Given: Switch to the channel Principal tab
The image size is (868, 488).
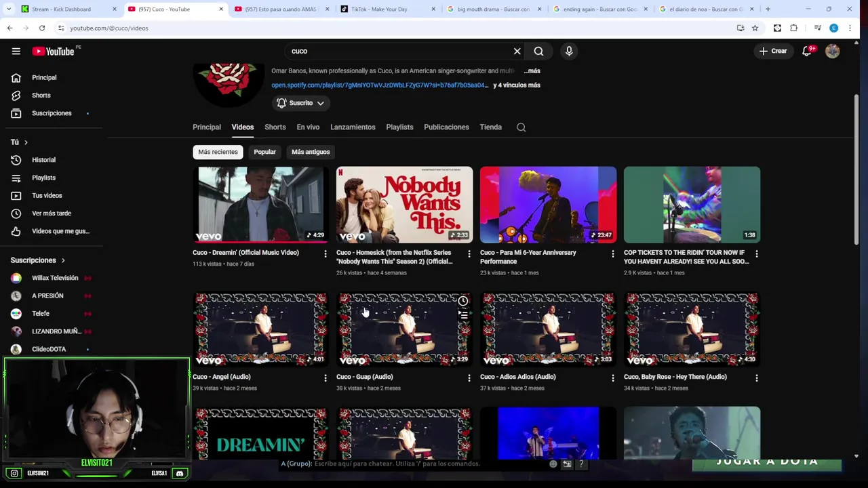Looking at the screenshot, I should pyautogui.click(x=207, y=127).
